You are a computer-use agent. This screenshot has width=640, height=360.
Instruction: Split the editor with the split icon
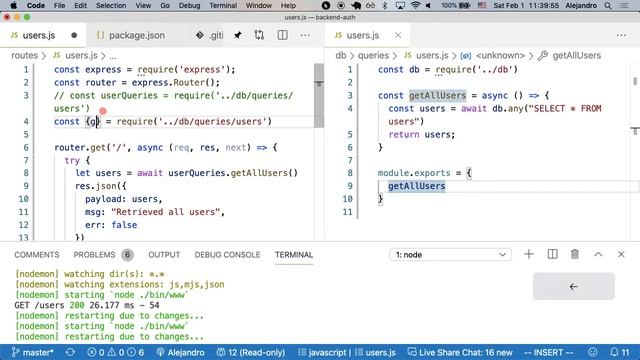point(282,35)
